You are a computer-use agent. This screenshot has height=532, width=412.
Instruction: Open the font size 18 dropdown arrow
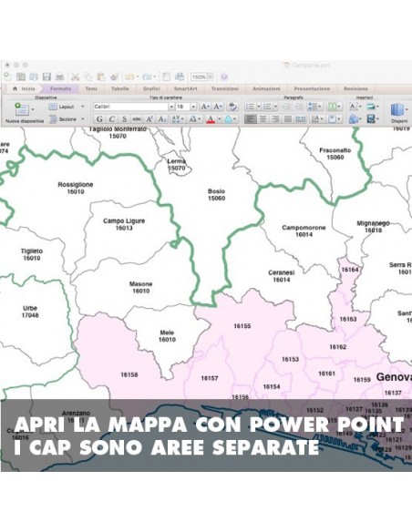[193, 107]
